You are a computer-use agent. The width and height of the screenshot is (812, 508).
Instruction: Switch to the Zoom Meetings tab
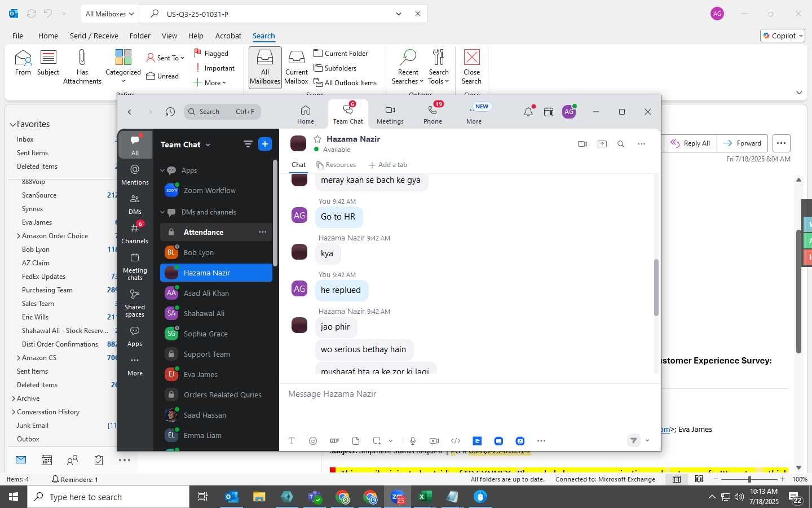click(x=390, y=115)
